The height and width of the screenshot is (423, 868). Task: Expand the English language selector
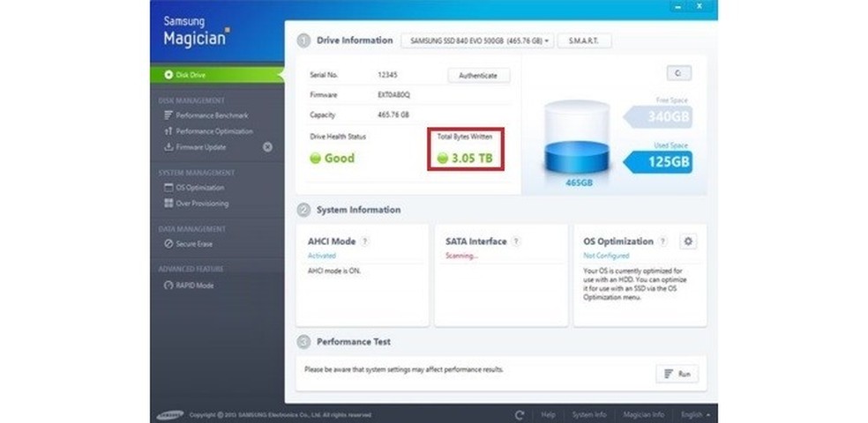tap(696, 415)
